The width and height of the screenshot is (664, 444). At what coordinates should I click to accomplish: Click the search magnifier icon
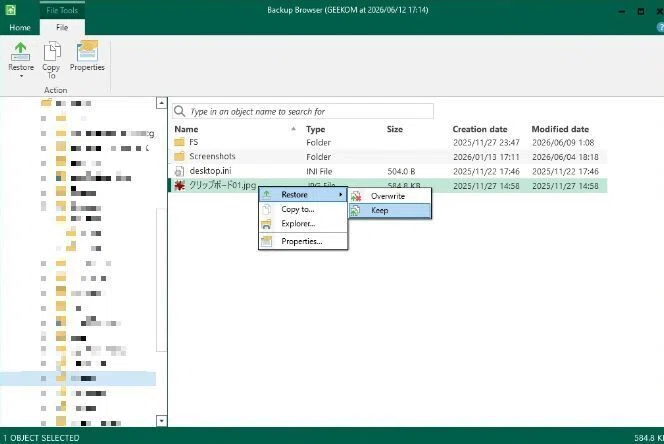pyautogui.click(x=180, y=111)
